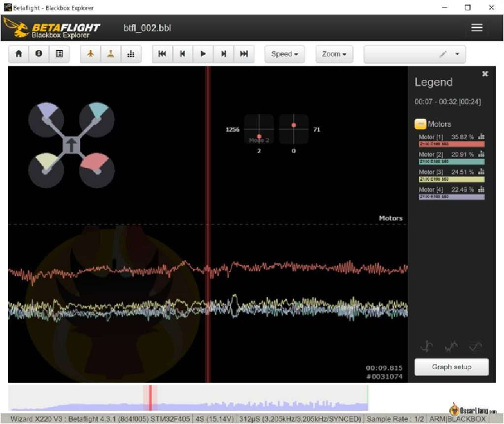Collapse the Motors group in the legend

point(420,124)
